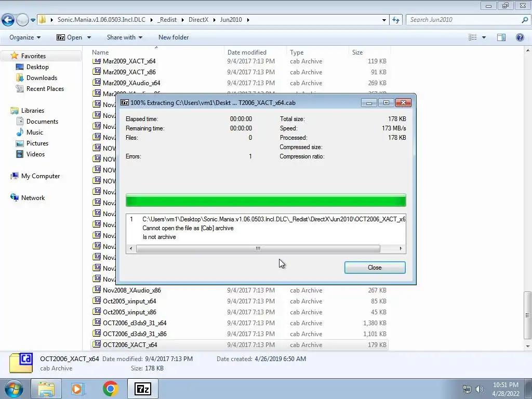Open the Music library
This screenshot has height=399, width=532.
point(35,132)
